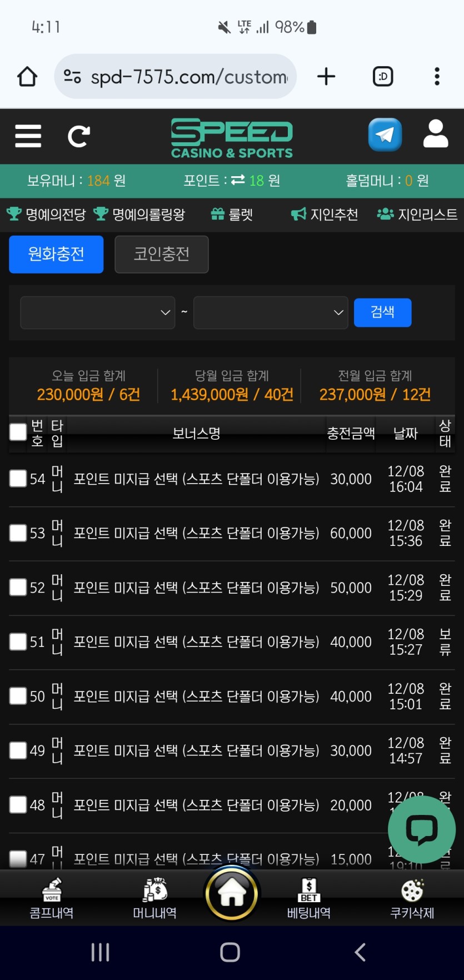This screenshot has width=464, height=980.
Task: Click the refresh icon in header
Action: pyautogui.click(x=78, y=136)
